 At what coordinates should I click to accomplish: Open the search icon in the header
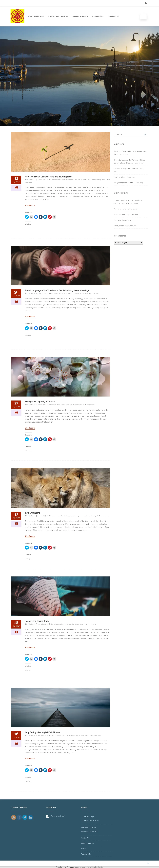pos(143,16)
